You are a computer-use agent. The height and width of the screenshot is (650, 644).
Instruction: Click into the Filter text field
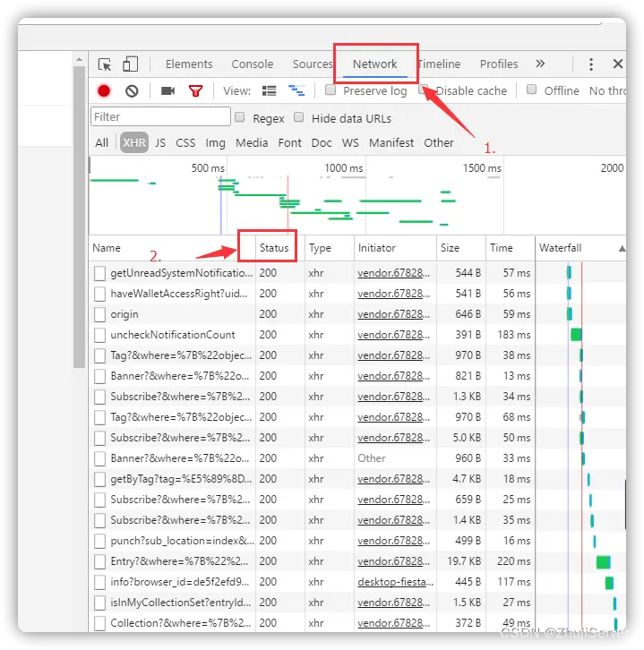pos(160,116)
